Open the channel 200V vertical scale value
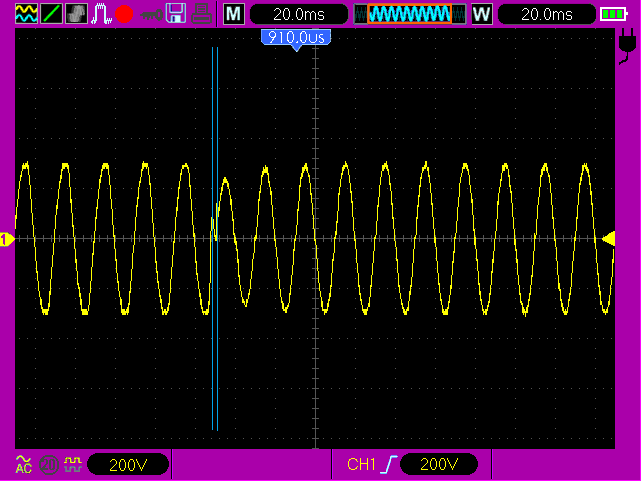The height and width of the screenshot is (481, 641). click(x=127, y=464)
